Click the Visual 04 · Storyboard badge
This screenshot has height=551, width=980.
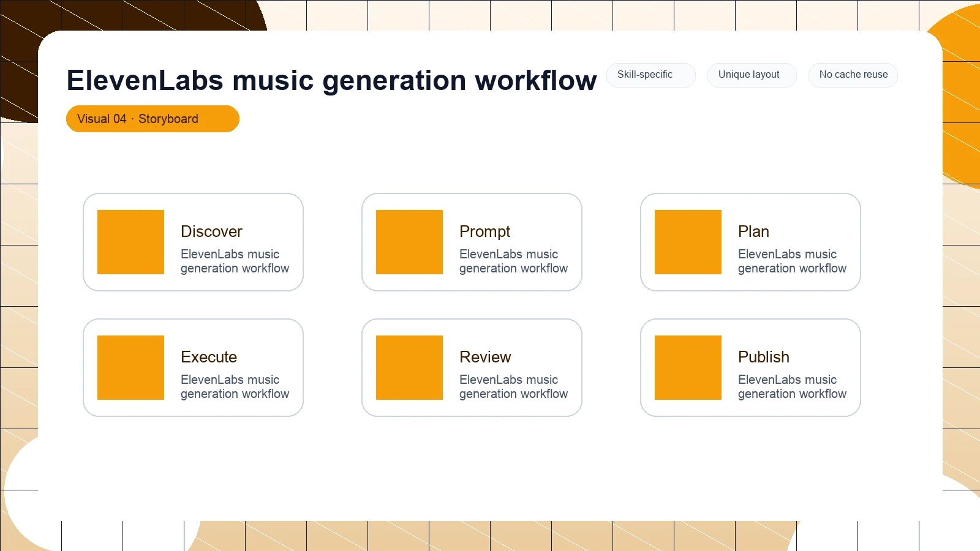coord(153,119)
